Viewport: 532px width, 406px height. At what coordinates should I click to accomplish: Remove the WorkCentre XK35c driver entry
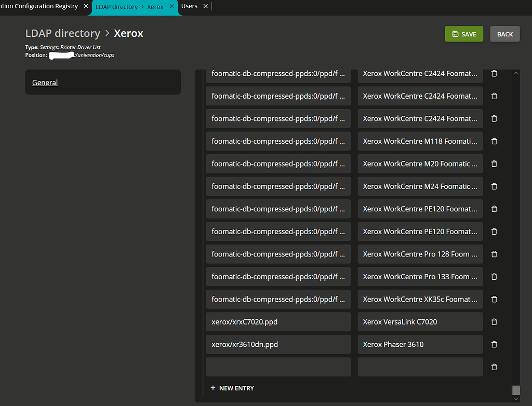pos(494,299)
